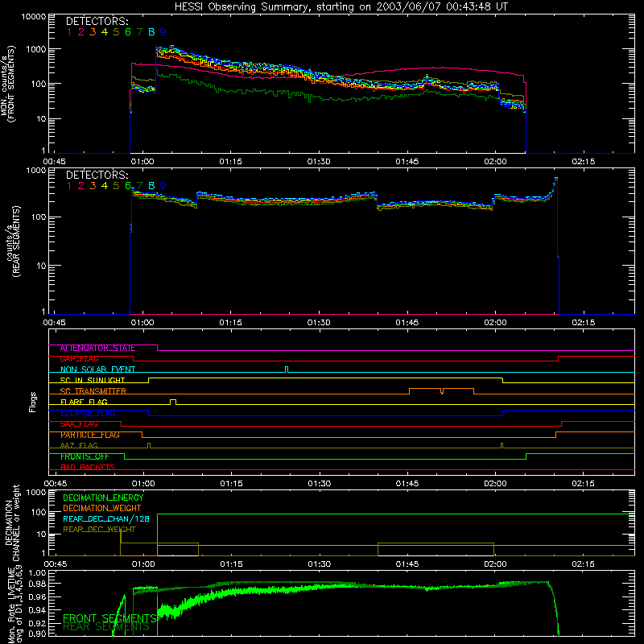Click detector 5 legend number in rear segments plot

click(116, 186)
